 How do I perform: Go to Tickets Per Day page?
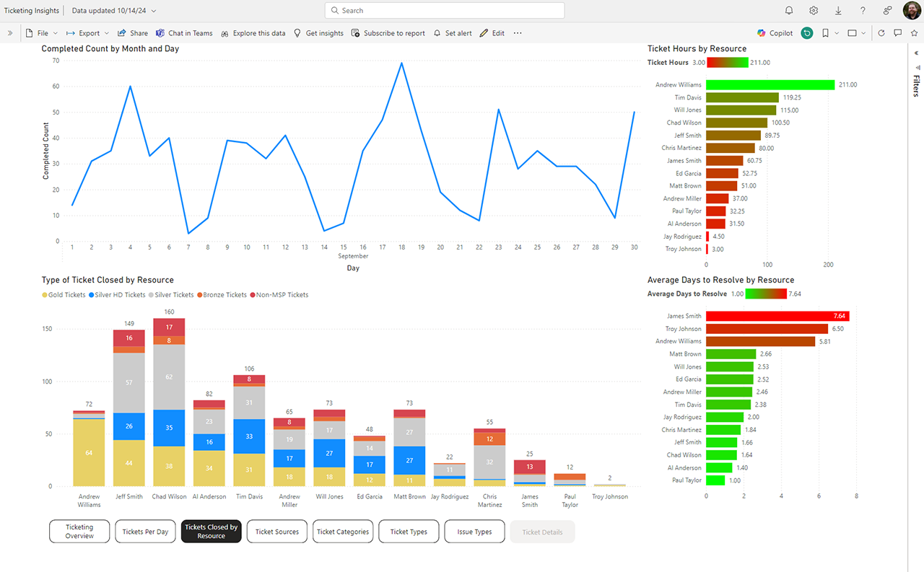point(145,532)
